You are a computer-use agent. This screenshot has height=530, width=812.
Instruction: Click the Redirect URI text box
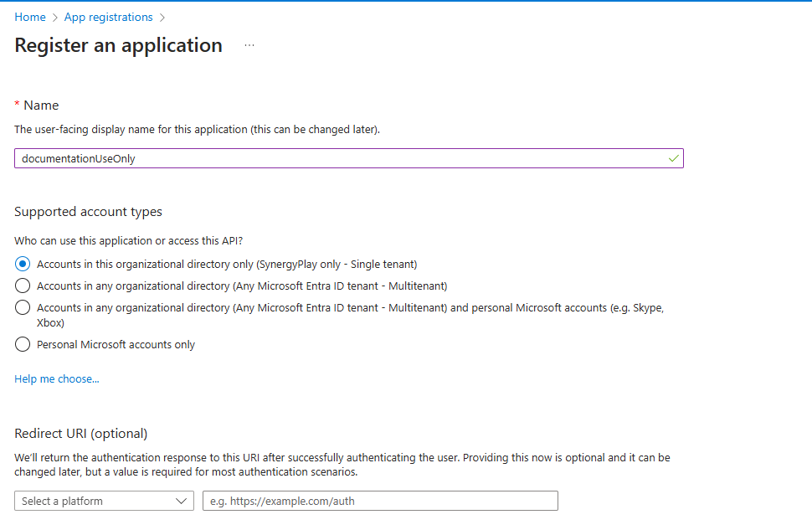point(380,501)
